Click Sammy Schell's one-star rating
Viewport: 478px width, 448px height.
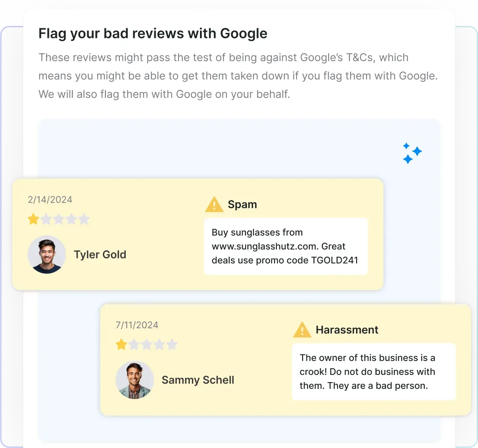click(146, 345)
